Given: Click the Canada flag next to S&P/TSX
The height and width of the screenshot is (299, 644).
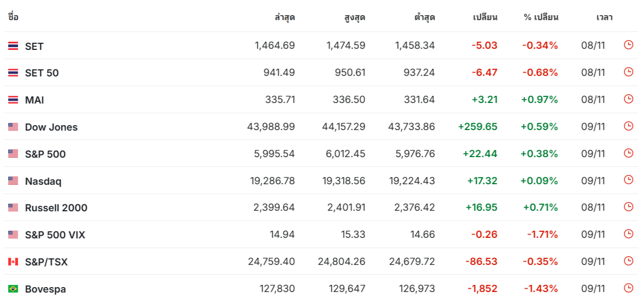Looking at the screenshot, I should tap(13, 262).
